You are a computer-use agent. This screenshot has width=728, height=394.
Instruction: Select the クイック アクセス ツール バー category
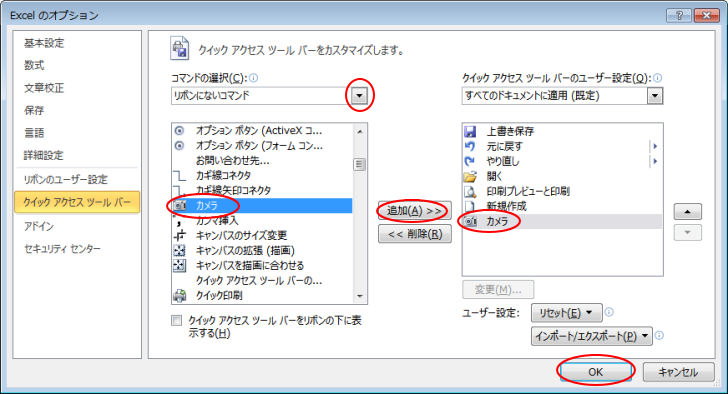point(77,202)
